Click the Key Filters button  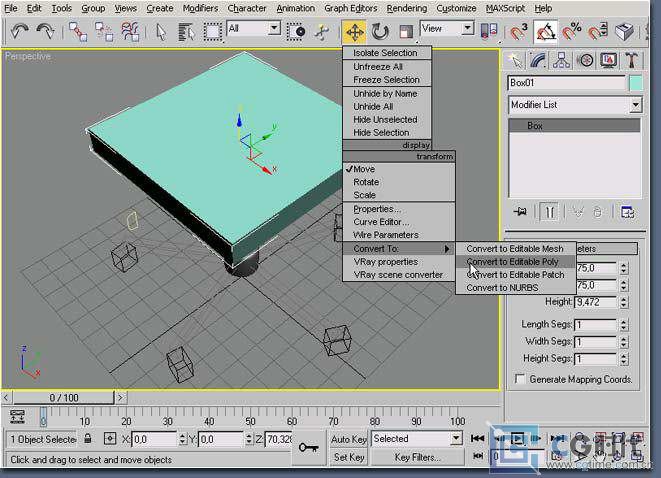[417, 457]
